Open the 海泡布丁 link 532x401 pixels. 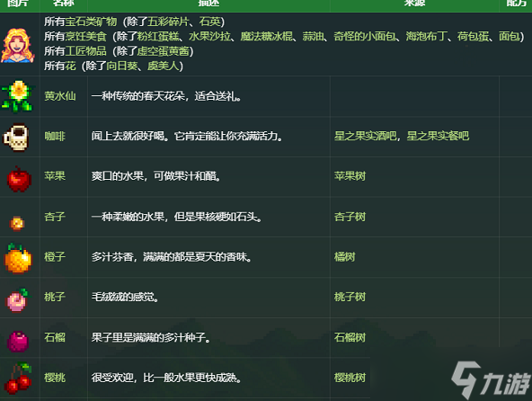[x=427, y=36]
